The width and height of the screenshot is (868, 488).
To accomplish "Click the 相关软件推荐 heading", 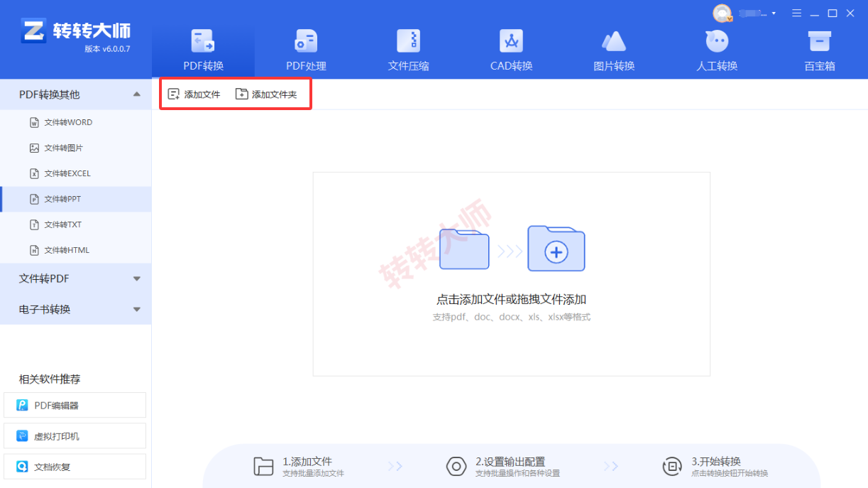I will click(50, 379).
